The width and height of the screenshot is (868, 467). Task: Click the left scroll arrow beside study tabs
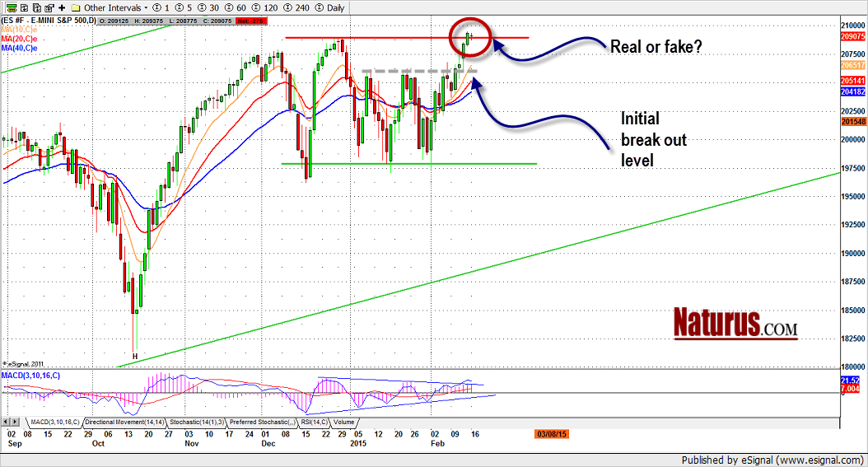tap(6, 423)
